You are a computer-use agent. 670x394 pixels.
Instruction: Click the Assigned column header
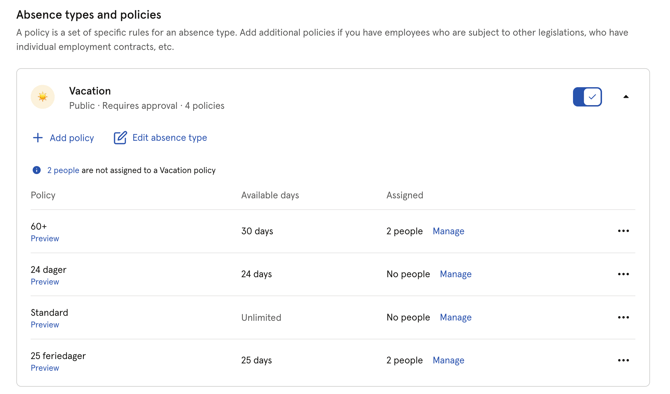(405, 195)
